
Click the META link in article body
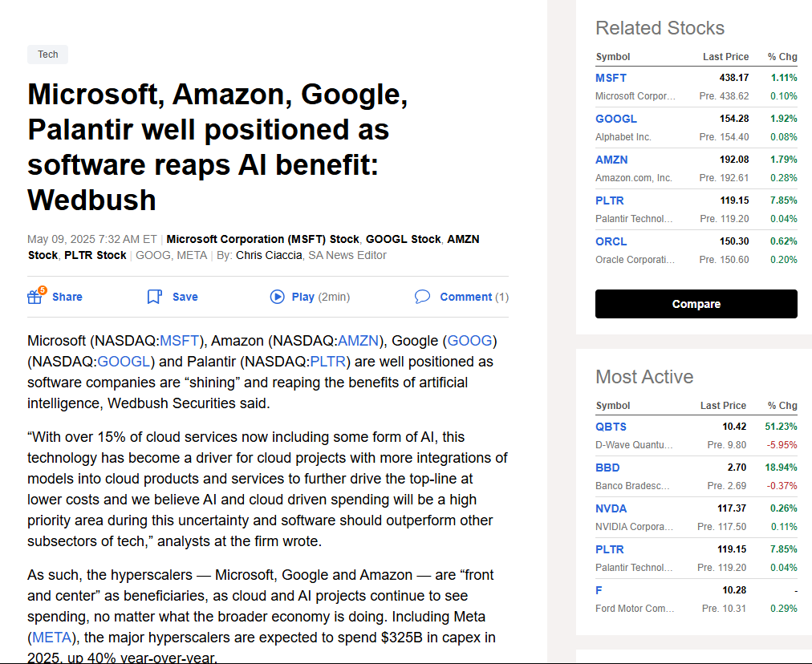pyautogui.click(x=52, y=637)
